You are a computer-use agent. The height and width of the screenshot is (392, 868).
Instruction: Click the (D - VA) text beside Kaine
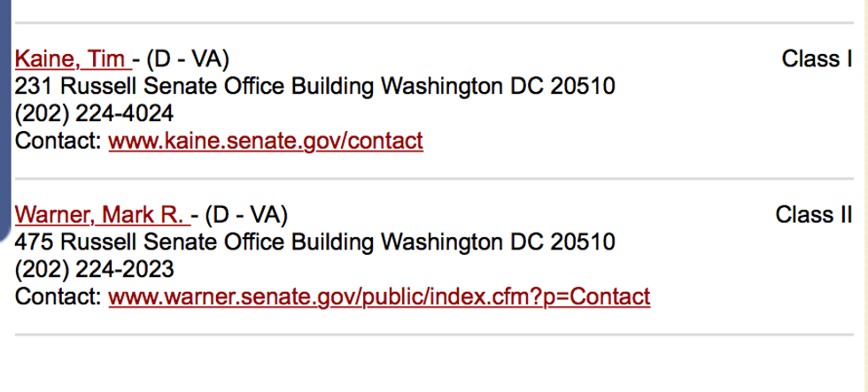point(188,60)
